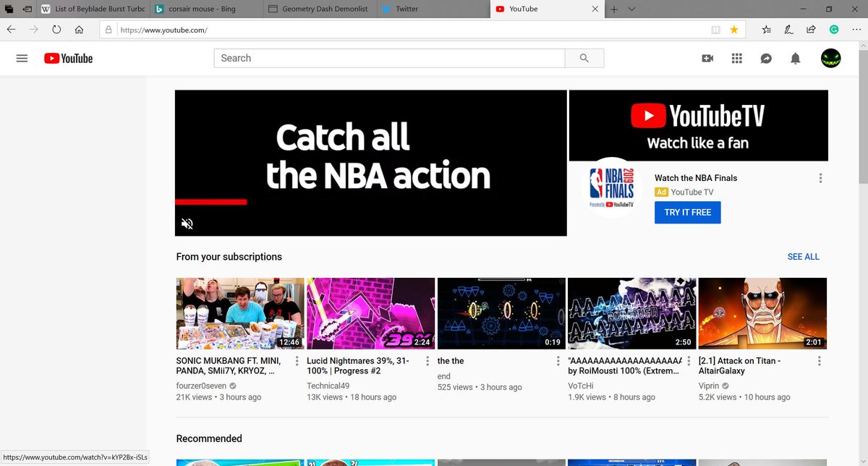The height and width of the screenshot is (466, 868).
Task: Open options for the NBA Finals ad
Action: click(x=820, y=179)
